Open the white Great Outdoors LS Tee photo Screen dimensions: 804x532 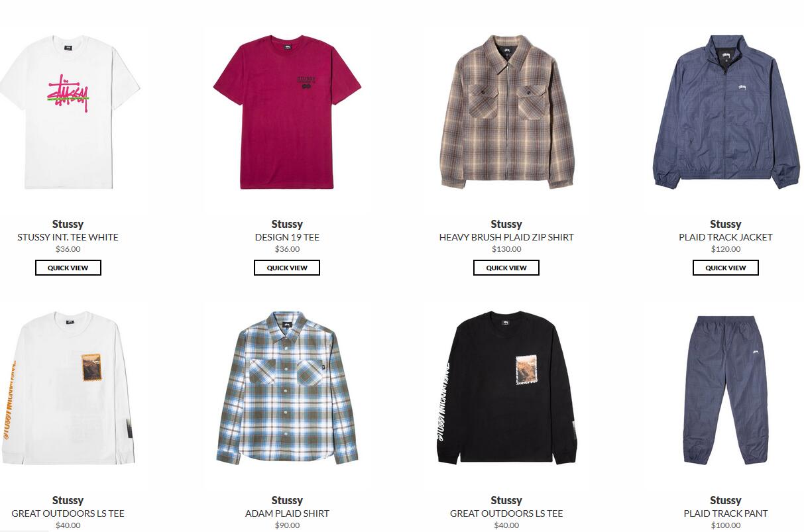click(x=68, y=388)
